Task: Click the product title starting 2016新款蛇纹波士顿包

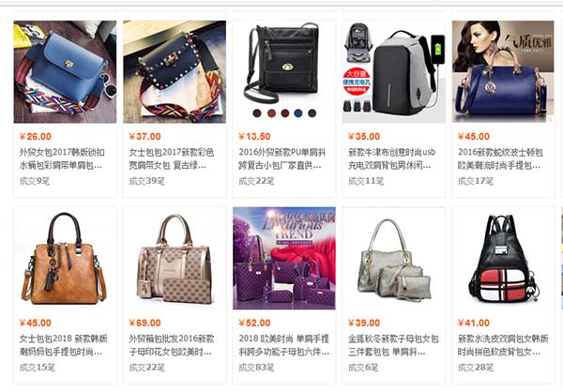Action: pyautogui.click(x=500, y=158)
